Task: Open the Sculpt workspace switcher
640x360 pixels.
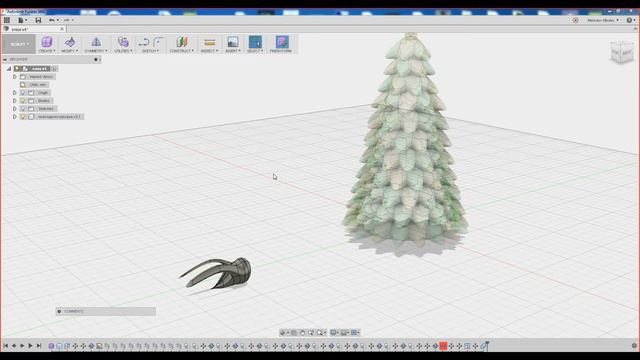Action: tap(19, 44)
